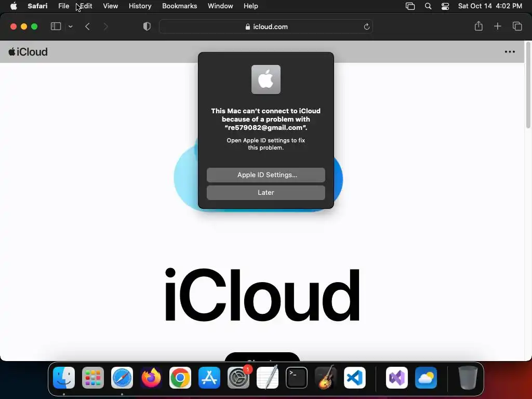Click the page vertical scrollbar
Viewport: 532px width, 399px height.
coord(528,85)
